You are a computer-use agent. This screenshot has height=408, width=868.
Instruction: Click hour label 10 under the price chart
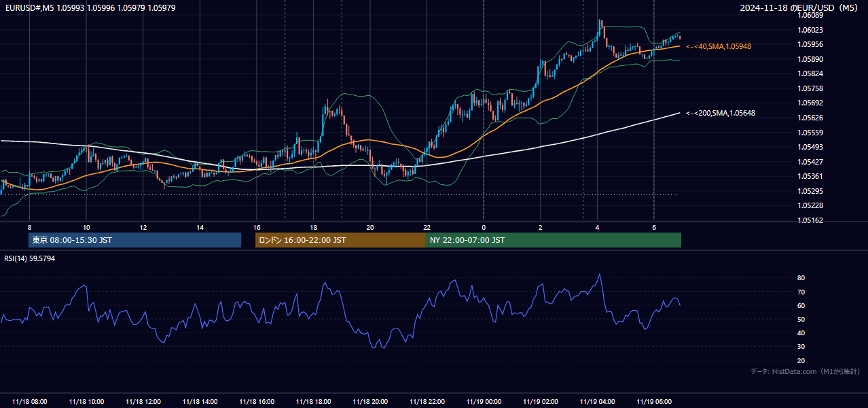(x=86, y=227)
